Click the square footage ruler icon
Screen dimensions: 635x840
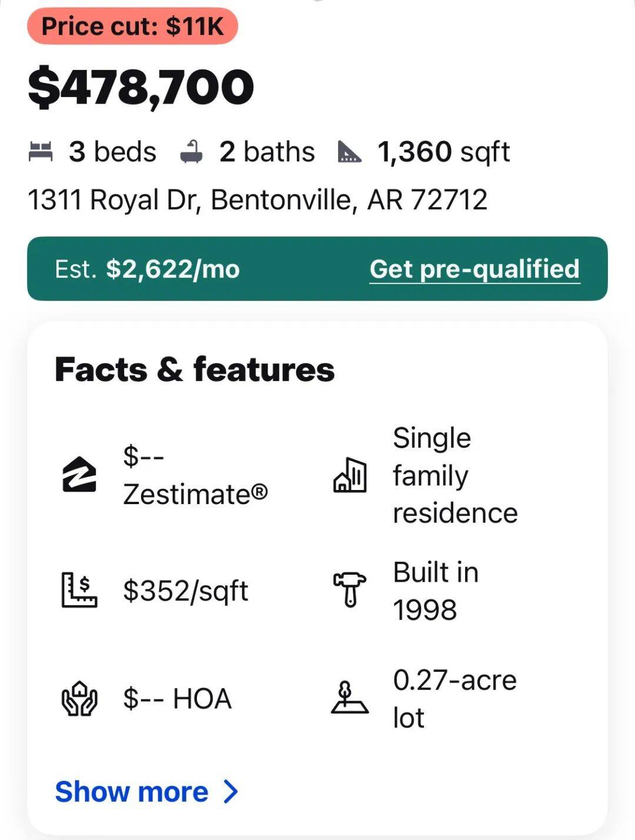click(x=349, y=152)
